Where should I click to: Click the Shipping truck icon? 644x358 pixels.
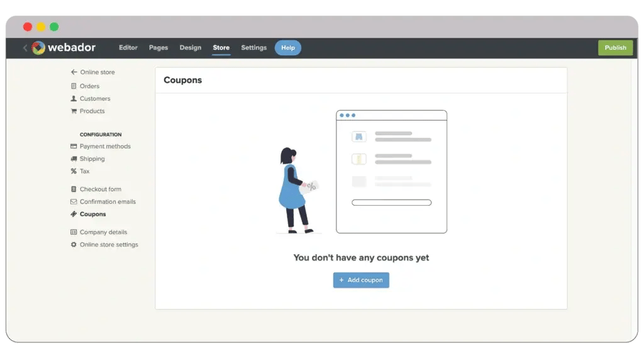point(74,159)
